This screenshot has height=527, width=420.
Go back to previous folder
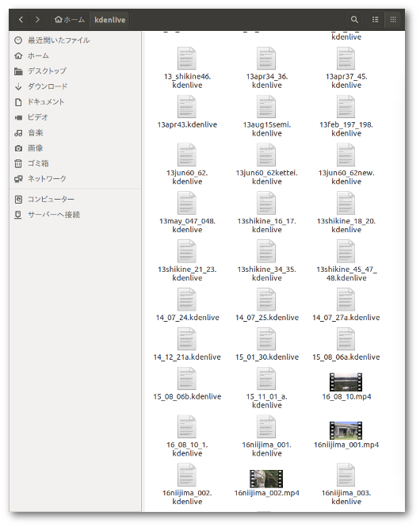pos(21,20)
